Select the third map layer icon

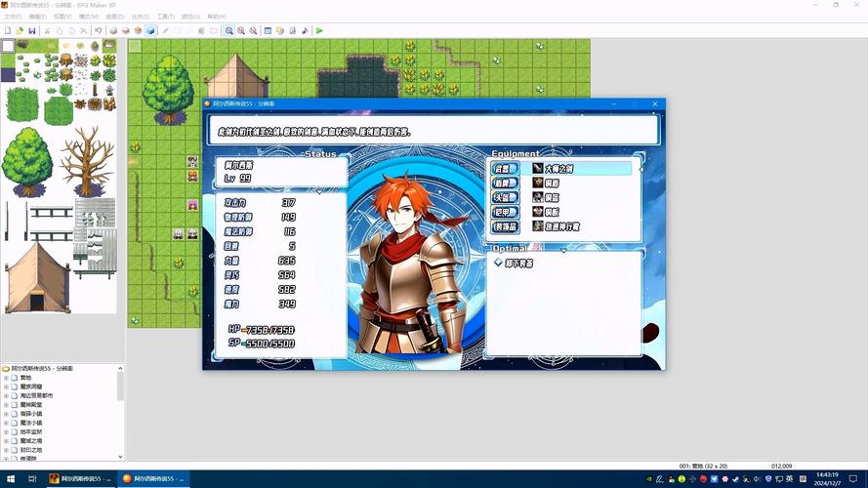pos(138,31)
